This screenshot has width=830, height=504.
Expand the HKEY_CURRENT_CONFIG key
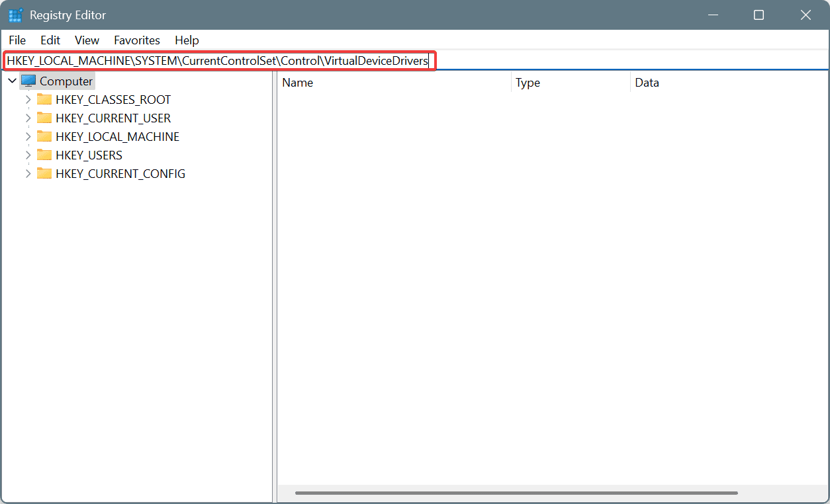[x=28, y=174]
